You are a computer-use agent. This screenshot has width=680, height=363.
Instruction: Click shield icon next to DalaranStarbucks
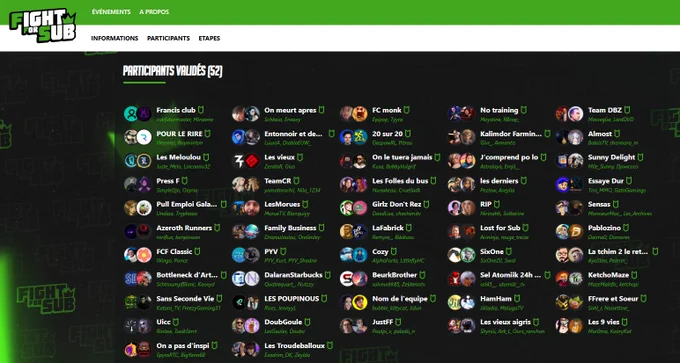[328, 275]
